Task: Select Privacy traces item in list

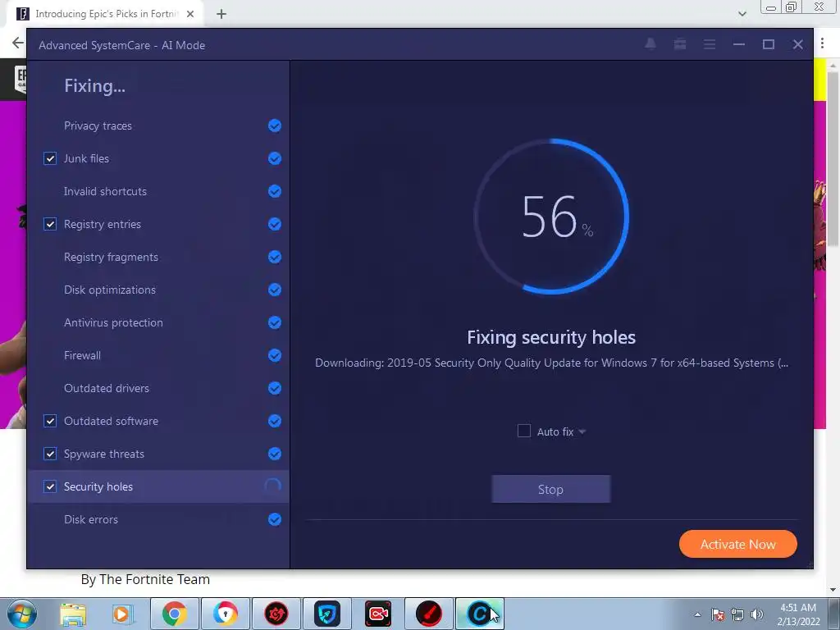Action: coord(158,126)
